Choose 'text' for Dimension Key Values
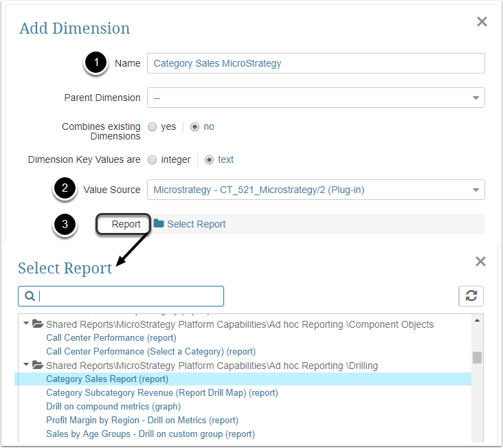 click(209, 159)
